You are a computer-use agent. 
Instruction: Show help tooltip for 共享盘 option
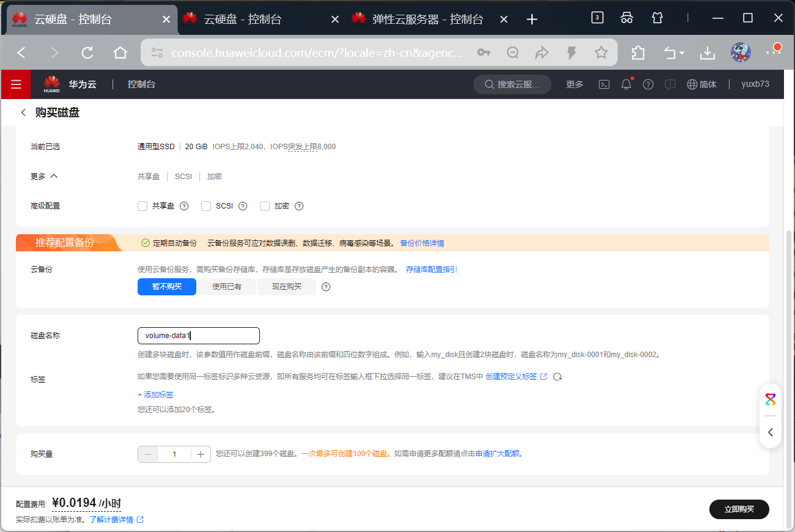[x=184, y=206]
